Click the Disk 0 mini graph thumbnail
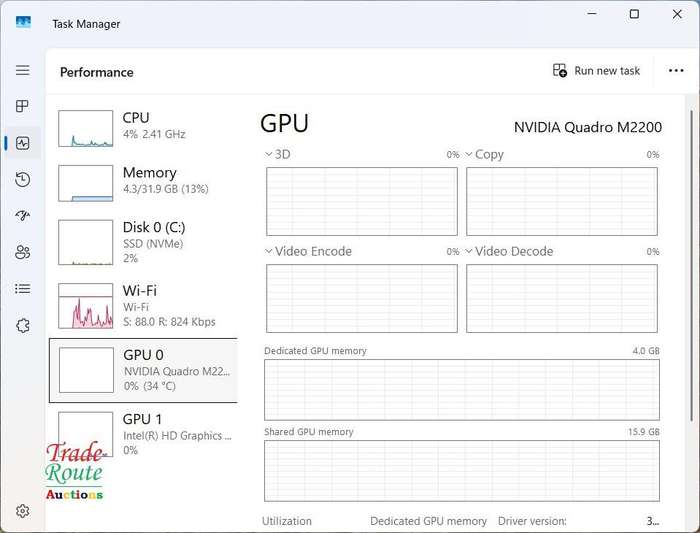Screen dimensions: 700x533 point(85,242)
